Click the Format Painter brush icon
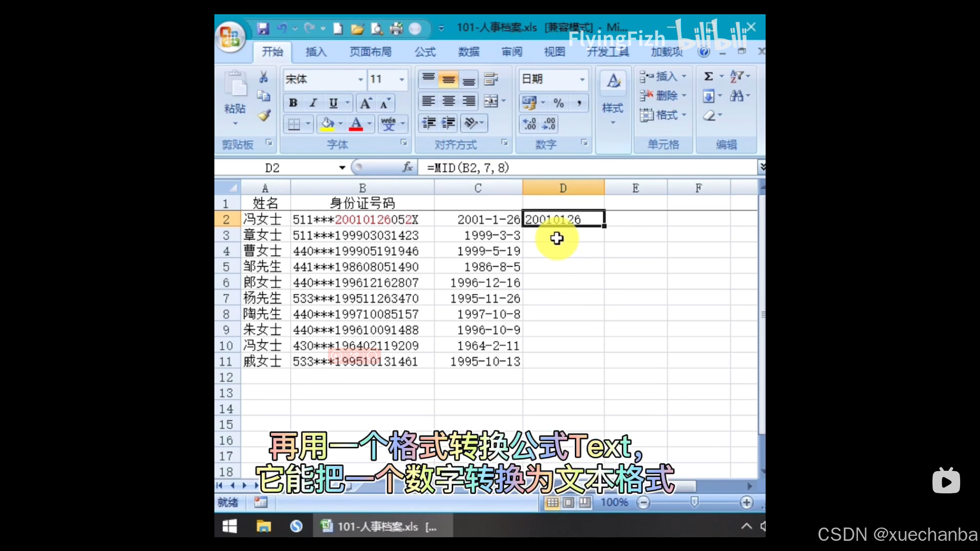The width and height of the screenshot is (980, 551). coord(264,116)
